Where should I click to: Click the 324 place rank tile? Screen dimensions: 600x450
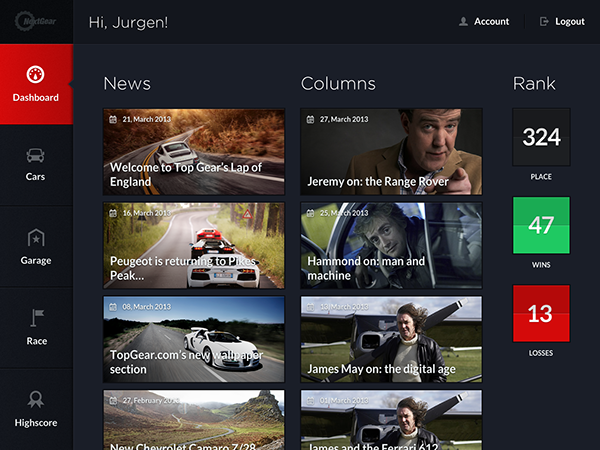pyautogui.click(x=541, y=137)
